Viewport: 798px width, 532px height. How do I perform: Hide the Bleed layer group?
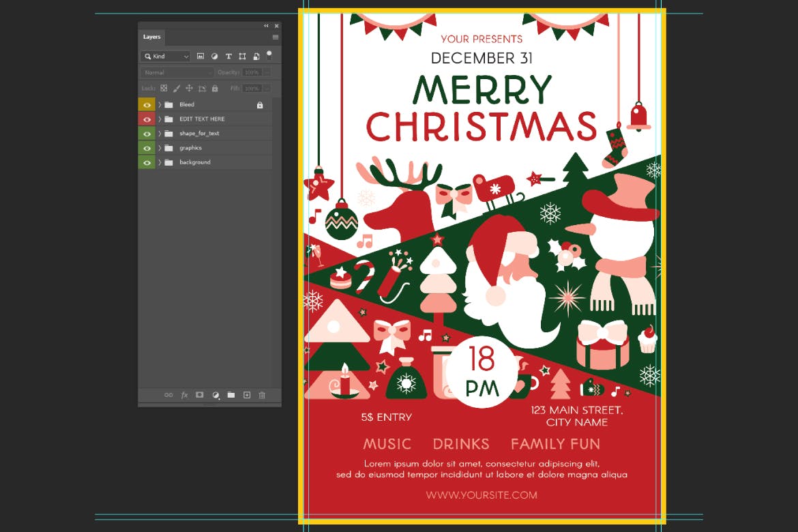pos(147,105)
